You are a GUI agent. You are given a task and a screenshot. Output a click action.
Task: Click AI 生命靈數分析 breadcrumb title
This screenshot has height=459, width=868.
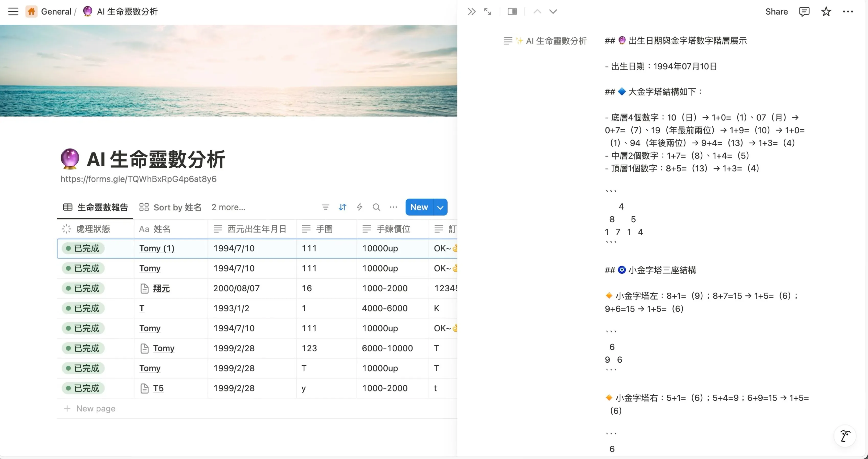click(127, 12)
